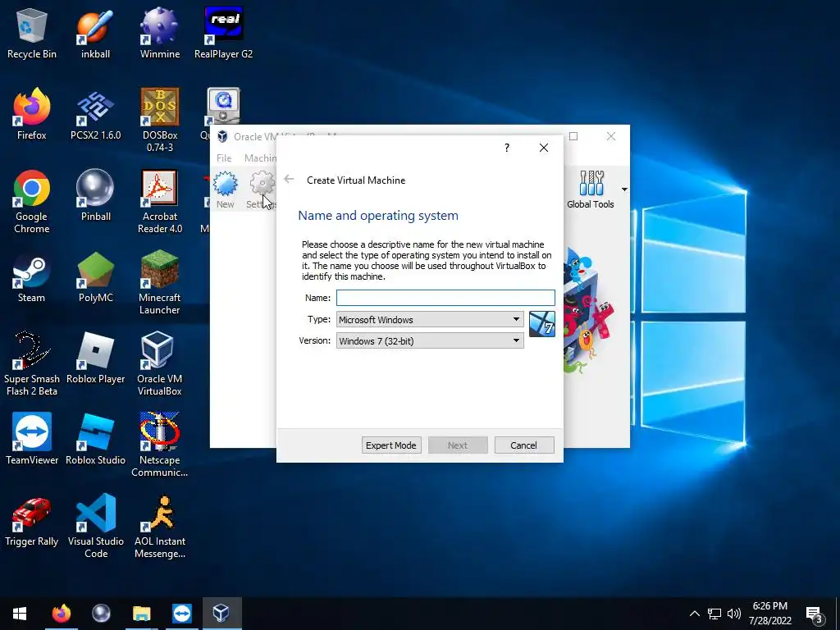840x630 pixels.
Task: Open the Netscape Communicator desktop shortcut
Action: click(x=160, y=445)
